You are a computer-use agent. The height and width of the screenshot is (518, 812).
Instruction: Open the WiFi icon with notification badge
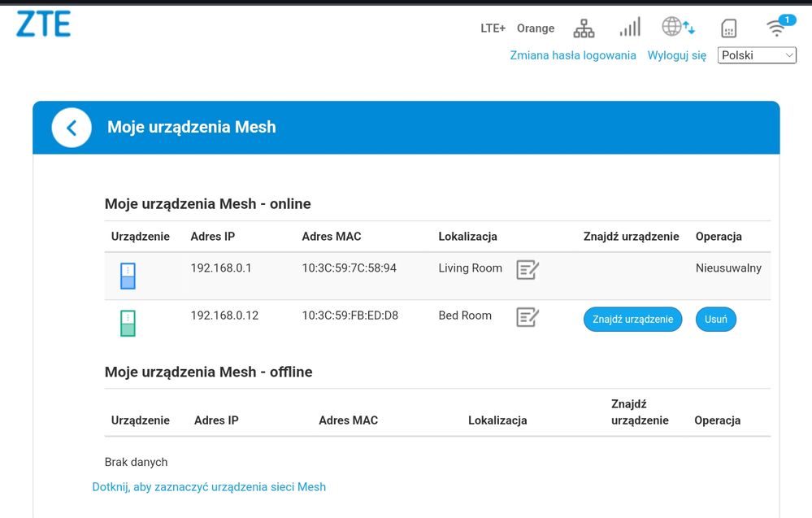778,27
